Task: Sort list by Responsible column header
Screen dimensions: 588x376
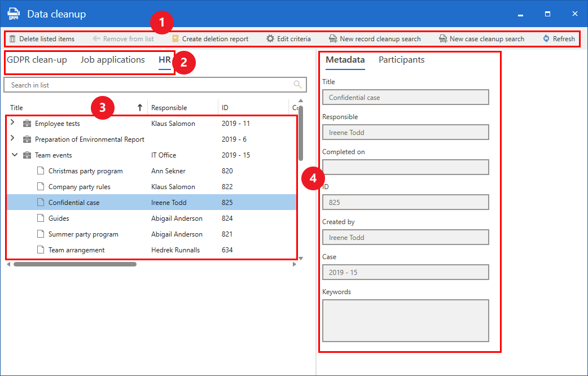Action: (169, 108)
